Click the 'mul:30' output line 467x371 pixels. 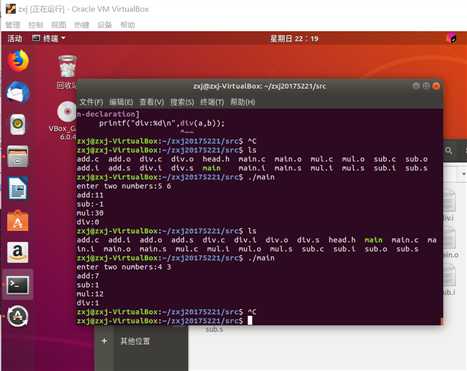point(90,213)
